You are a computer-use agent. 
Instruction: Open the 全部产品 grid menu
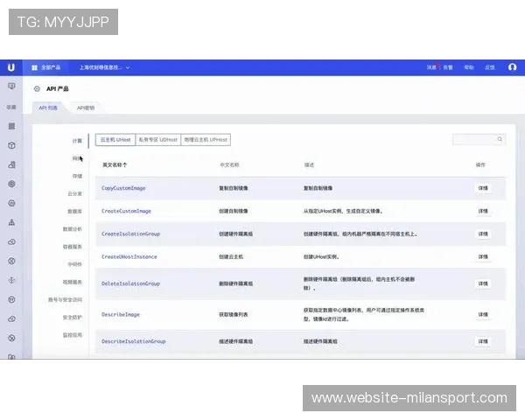(45, 67)
